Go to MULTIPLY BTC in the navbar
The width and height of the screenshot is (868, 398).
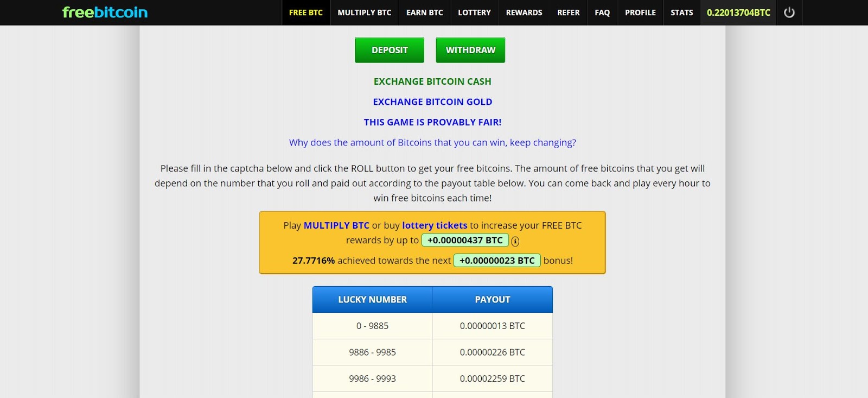pos(365,12)
